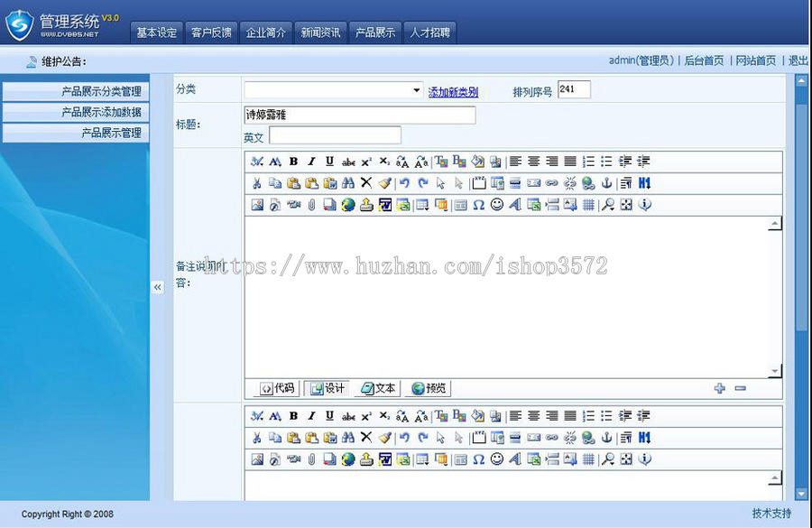This screenshot has width=812, height=528.
Task: Underline text using first editor toolbar
Action: tap(329, 162)
